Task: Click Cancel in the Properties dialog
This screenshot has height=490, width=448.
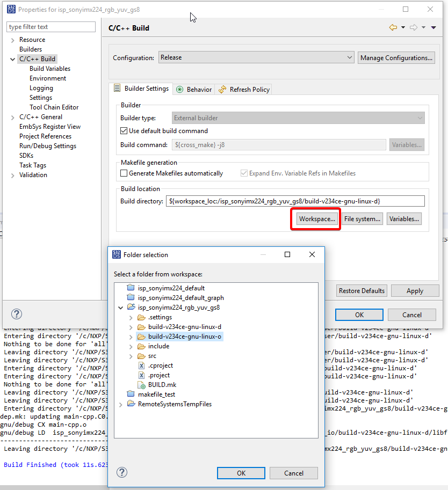Action: tap(411, 315)
